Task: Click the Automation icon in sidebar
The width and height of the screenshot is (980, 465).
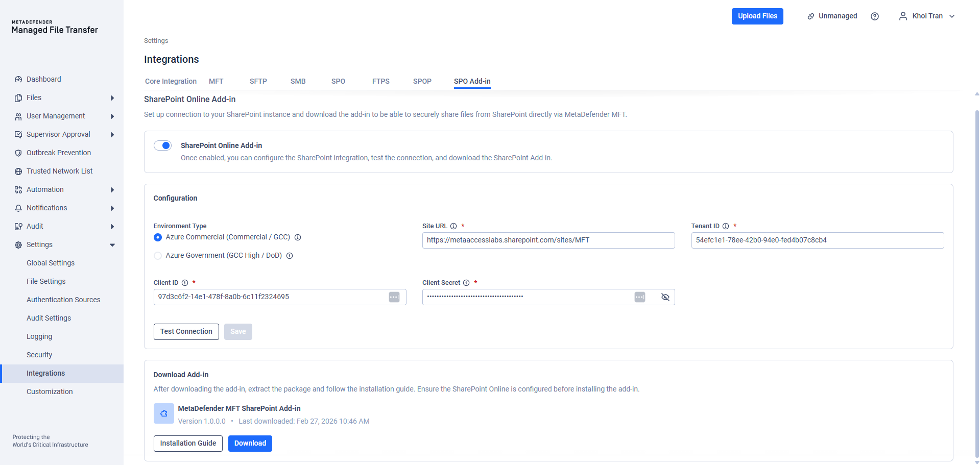Action: [18, 190]
